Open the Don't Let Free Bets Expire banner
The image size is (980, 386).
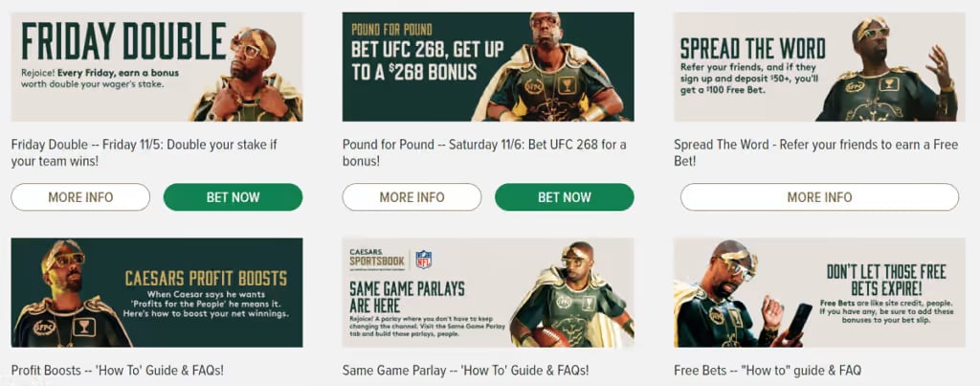tap(819, 292)
